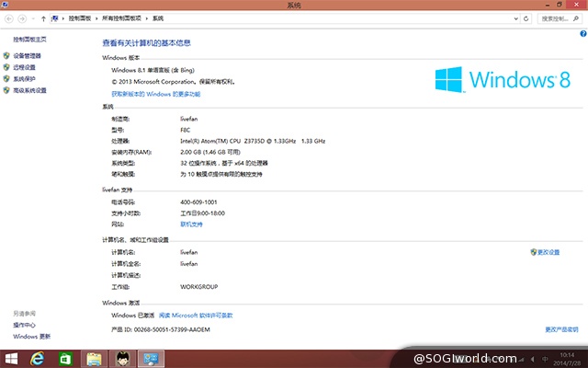Click shield icon next to 高级系统设置
Image resolution: width=588 pixels, height=368 pixels.
point(6,90)
